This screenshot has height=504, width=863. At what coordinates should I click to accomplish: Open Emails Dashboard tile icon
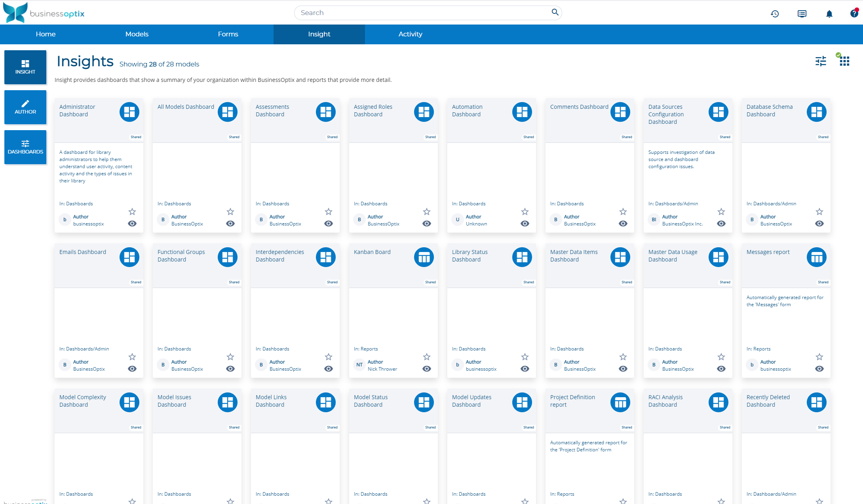pos(129,257)
